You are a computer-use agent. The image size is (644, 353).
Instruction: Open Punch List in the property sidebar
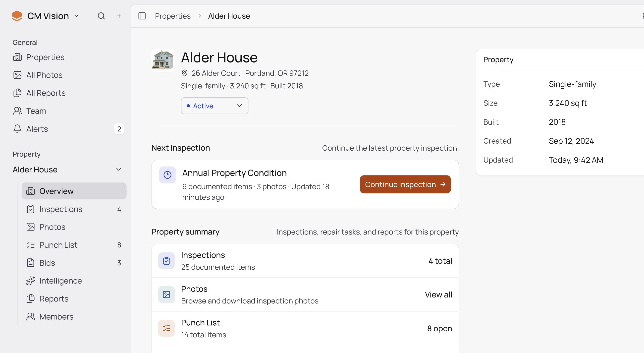pos(74,245)
